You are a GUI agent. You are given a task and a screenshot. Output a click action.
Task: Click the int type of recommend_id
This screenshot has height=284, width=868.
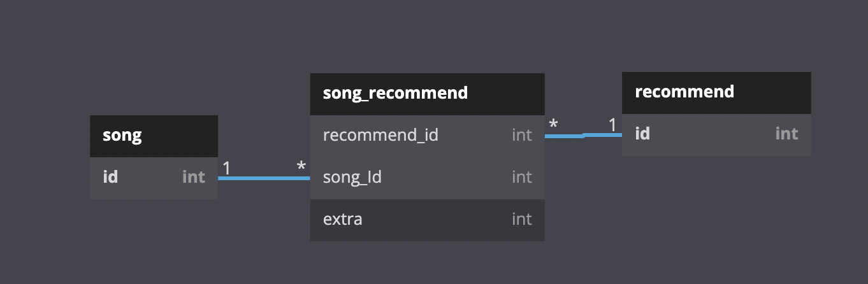tap(521, 135)
